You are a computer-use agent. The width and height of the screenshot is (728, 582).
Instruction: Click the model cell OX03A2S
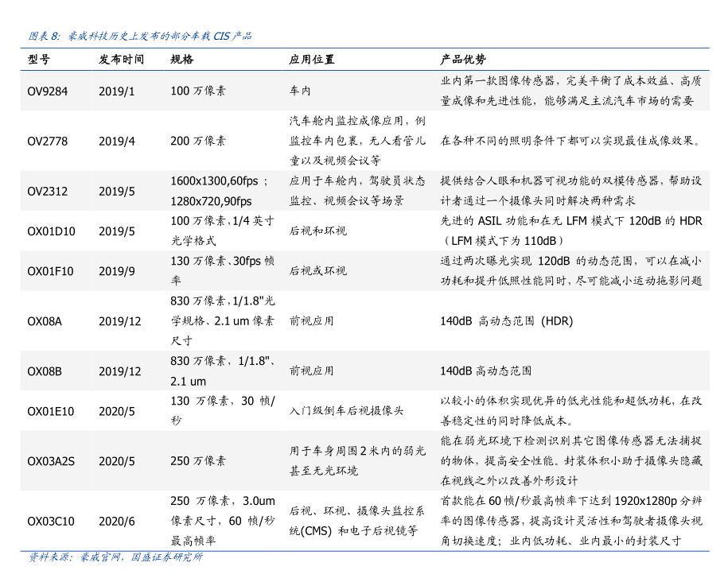point(51,461)
